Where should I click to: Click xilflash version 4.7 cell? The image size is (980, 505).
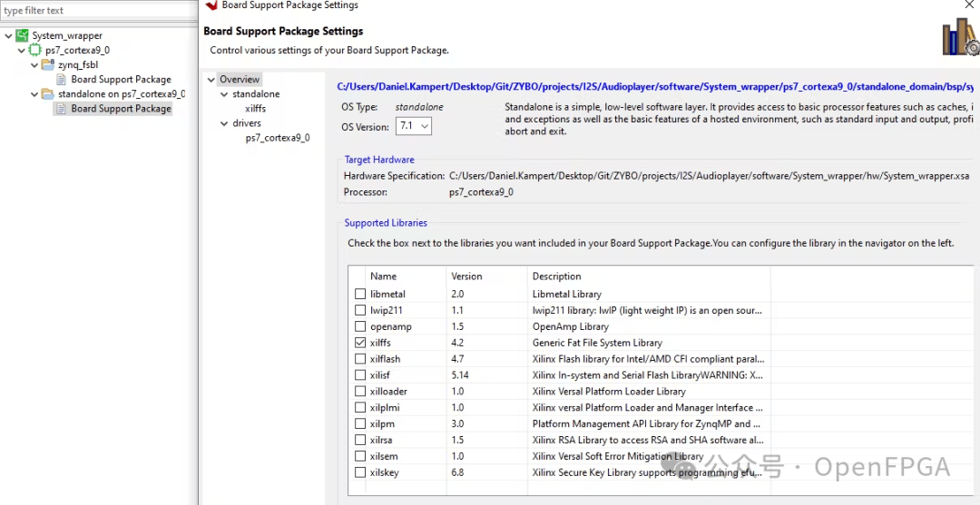click(457, 359)
